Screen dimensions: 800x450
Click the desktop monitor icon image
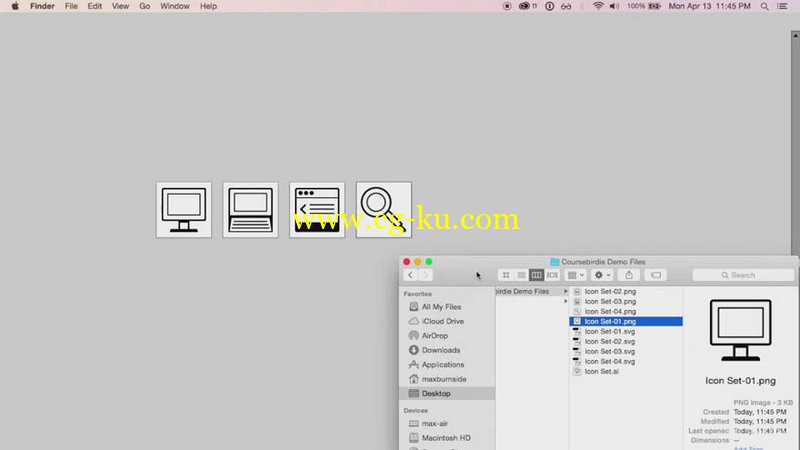click(x=184, y=210)
